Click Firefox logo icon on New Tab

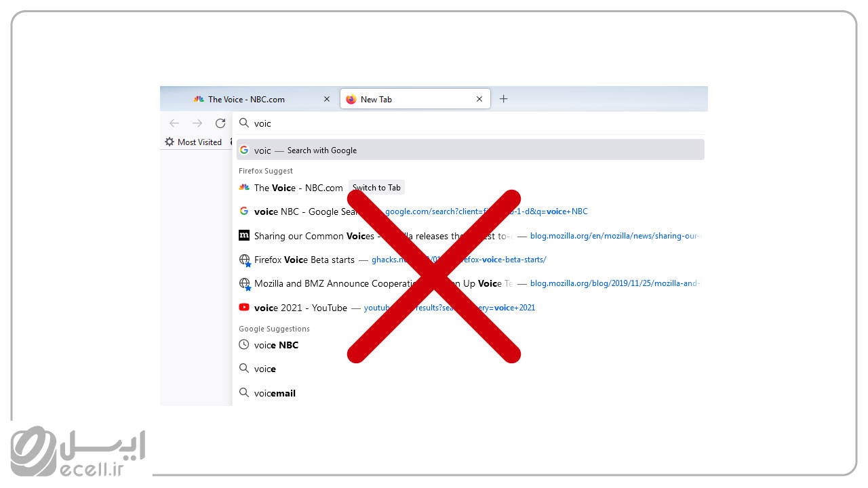pyautogui.click(x=351, y=99)
